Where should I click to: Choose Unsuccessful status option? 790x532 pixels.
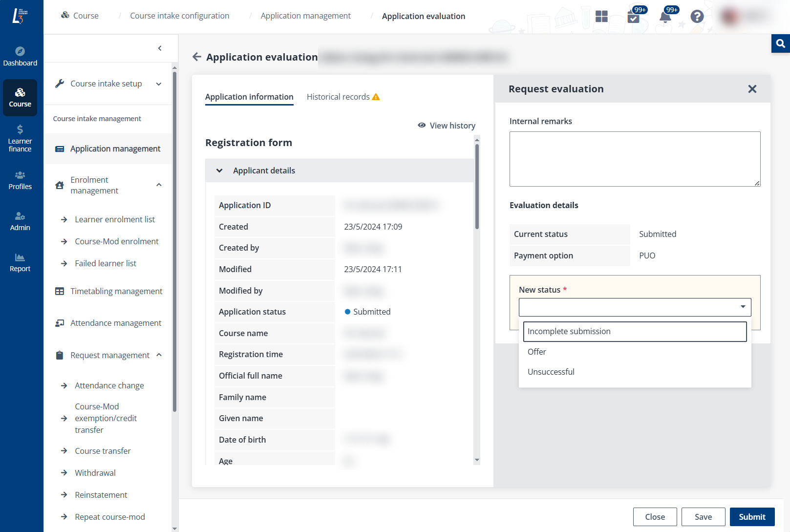pyautogui.click(x=551, y=372)
